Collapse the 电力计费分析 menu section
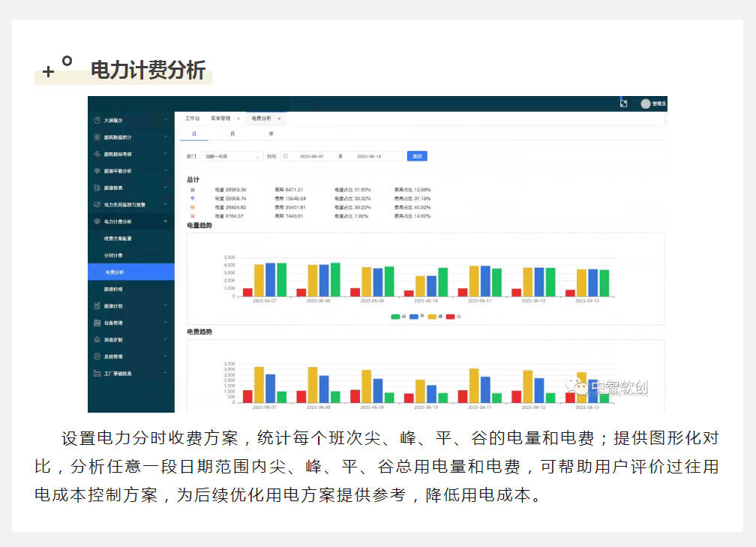This screenshot has height=547, width=756. pyautogui.click(x=165, y=221)
